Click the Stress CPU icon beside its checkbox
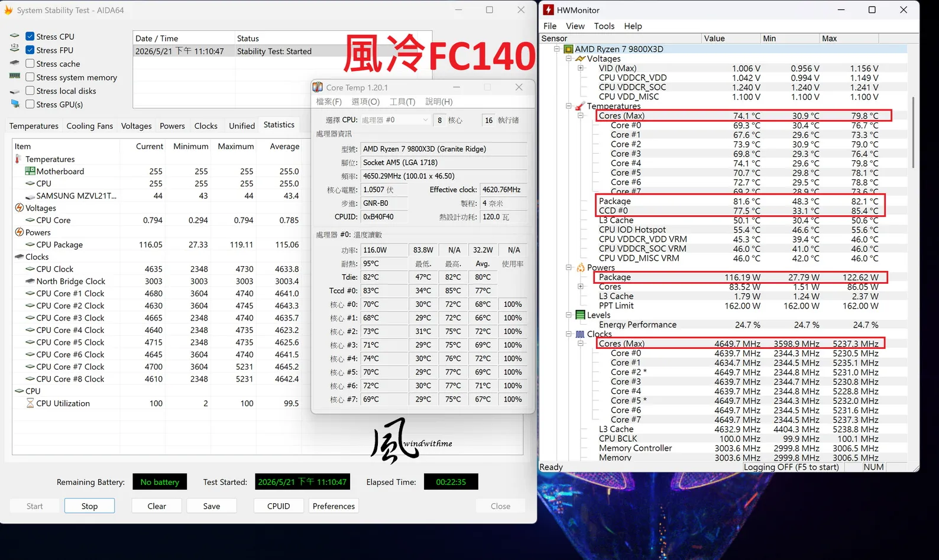 (x=15, y=36)
